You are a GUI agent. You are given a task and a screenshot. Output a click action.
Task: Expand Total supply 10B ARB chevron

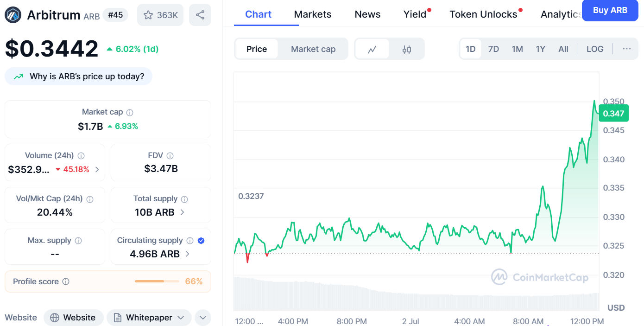click(x=183, y=212)
